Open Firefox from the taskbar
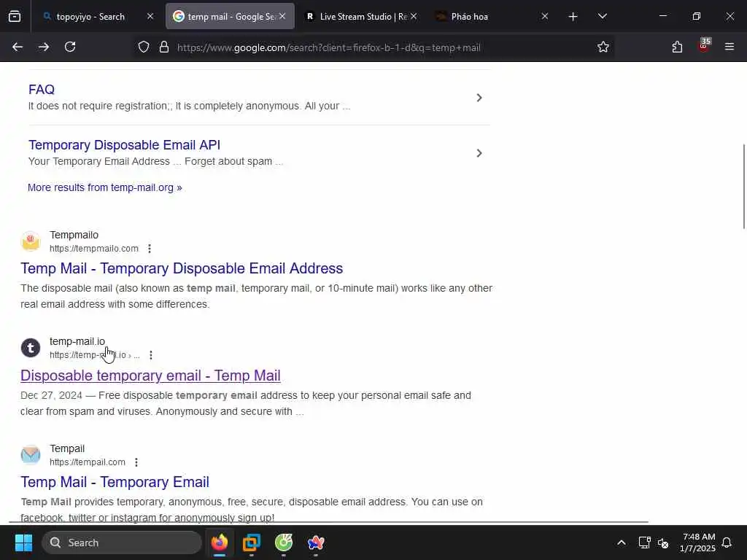Screen dimensions: 747x560 tap(220, 542)
